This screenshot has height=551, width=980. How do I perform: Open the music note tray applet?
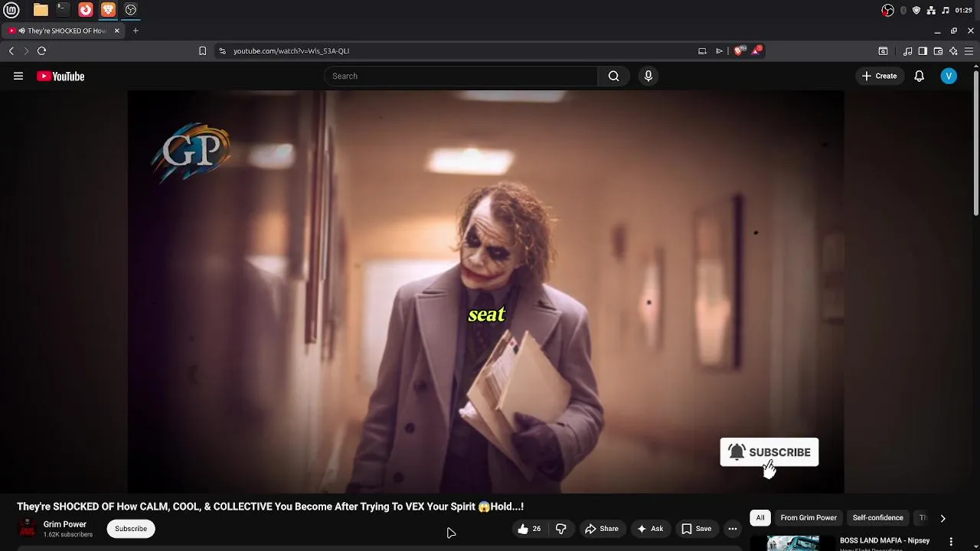(x=946, y=10)
